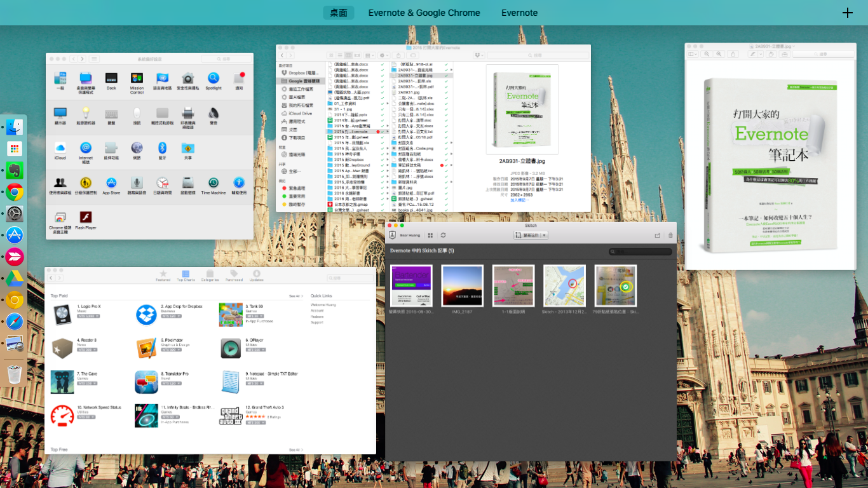
Task: Open Bluetooth preference pane icon
Action: 162,147
